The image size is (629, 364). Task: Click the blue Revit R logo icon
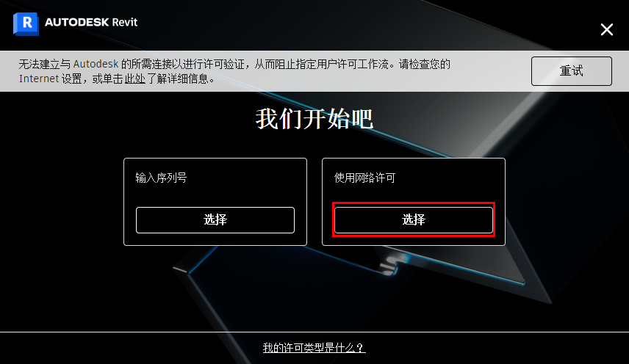click(x=26, y=23)
